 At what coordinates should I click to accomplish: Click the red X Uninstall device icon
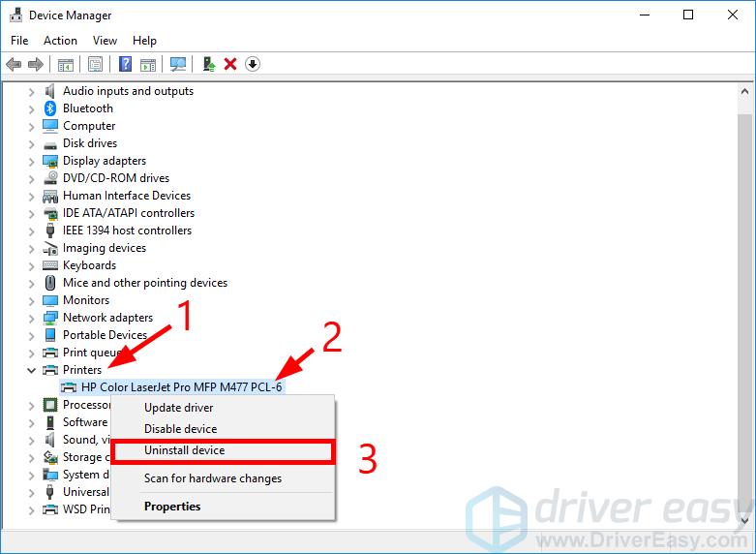230,64
